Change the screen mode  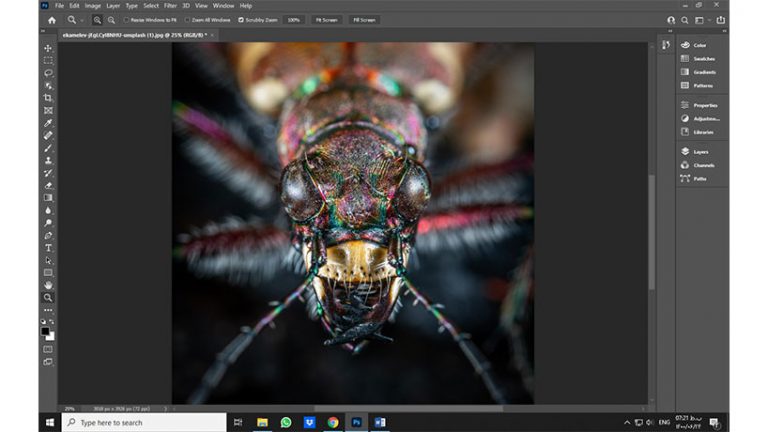tap(48, 362)
